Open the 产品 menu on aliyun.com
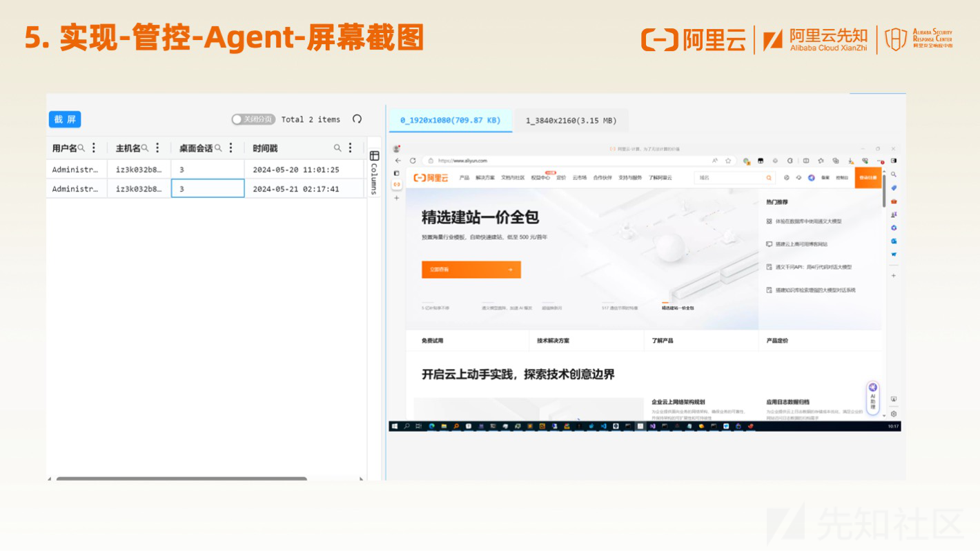Viewport: 980px width, 551px height. 464,177
